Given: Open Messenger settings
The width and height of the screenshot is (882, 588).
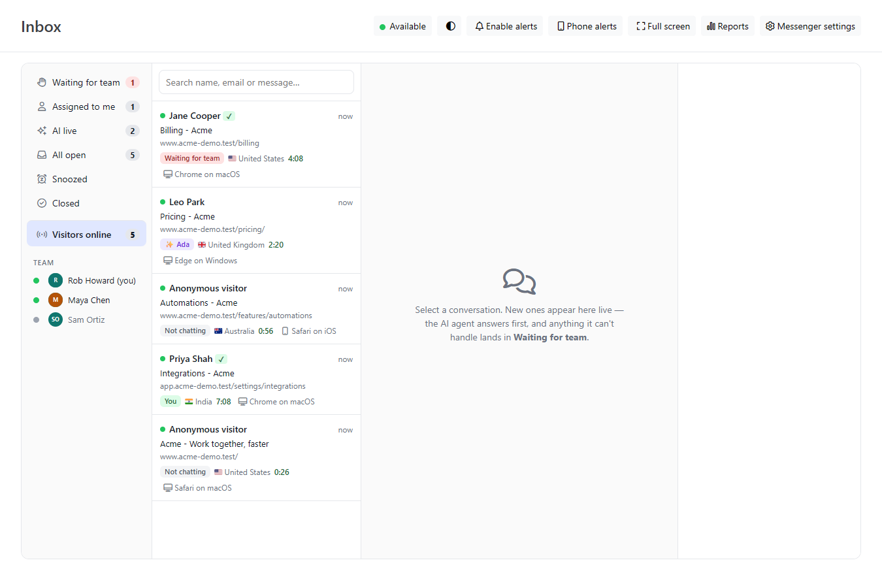Looking at the screenshot, I should pyautogui.click(x=810, y=26).
